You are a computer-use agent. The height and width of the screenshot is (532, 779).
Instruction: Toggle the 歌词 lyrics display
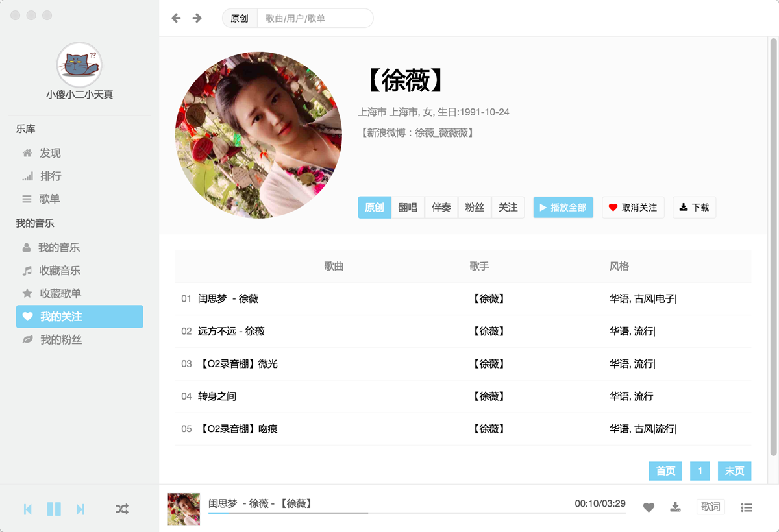(x=710, y=507)
